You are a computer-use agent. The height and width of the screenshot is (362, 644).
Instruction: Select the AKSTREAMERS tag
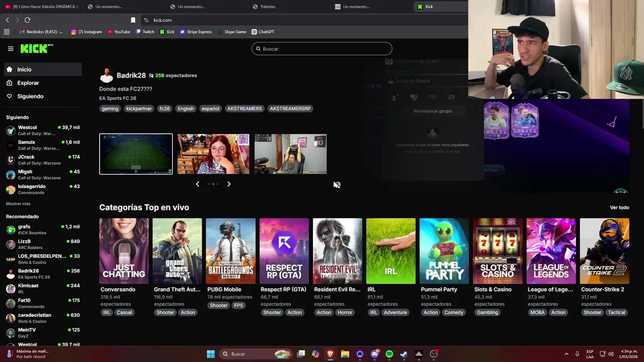(x=245, y=109)
